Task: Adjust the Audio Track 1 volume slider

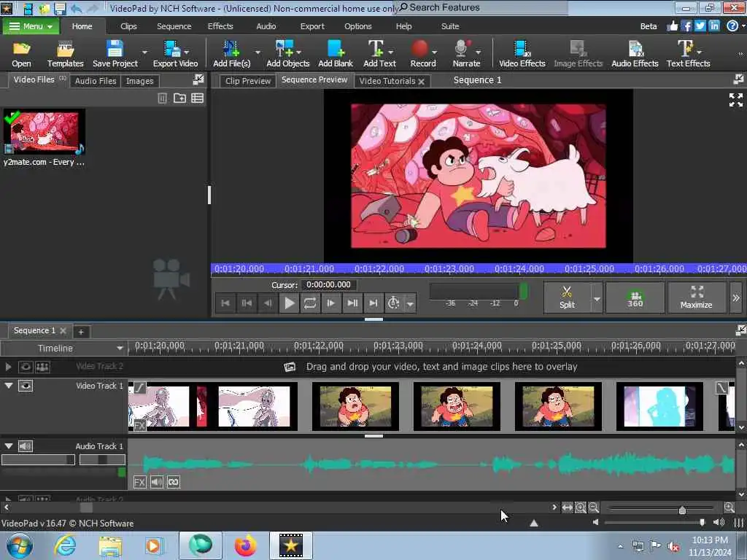Action: click(x=38, y=459)
